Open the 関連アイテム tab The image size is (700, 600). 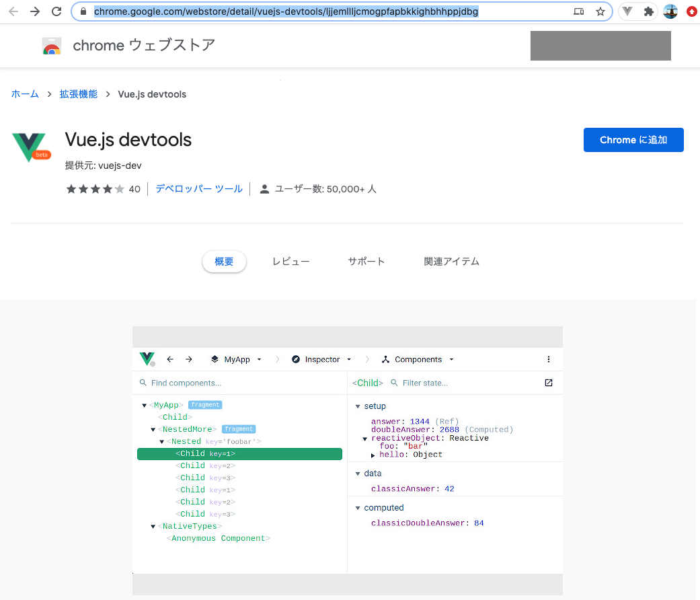coord(451,261)
